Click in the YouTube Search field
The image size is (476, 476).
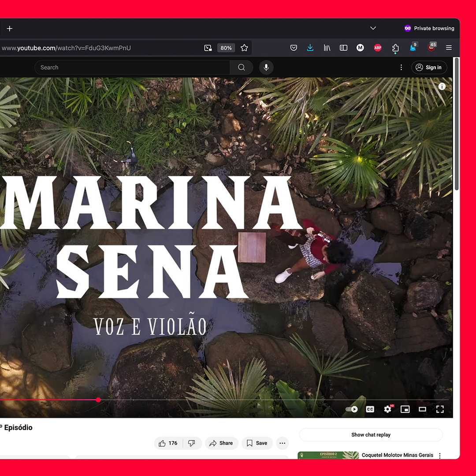click(x=132, y=67)
